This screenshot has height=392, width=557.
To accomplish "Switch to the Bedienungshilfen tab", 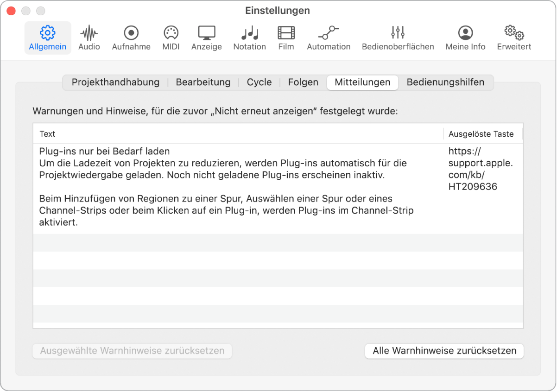I will pyautogui.click(x=445, y=82).
